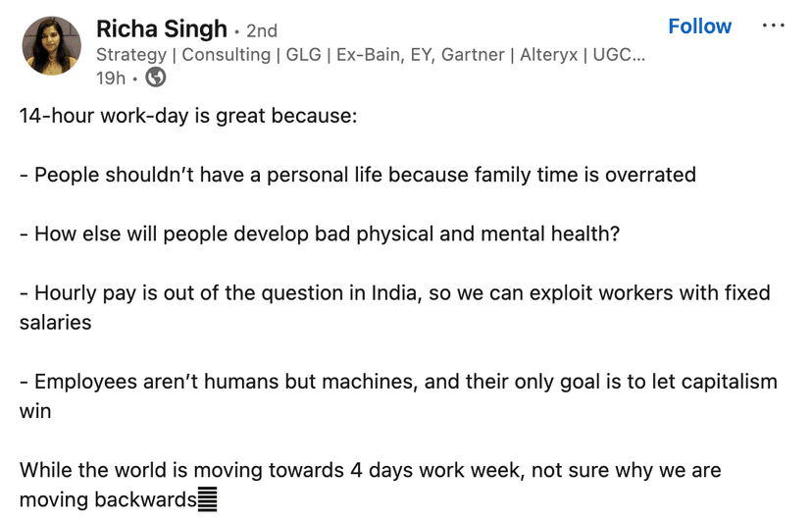The height and width of the screenshot is (520, 812).
Task: Follow Richa Singh
Action: [x=699, y=26]
